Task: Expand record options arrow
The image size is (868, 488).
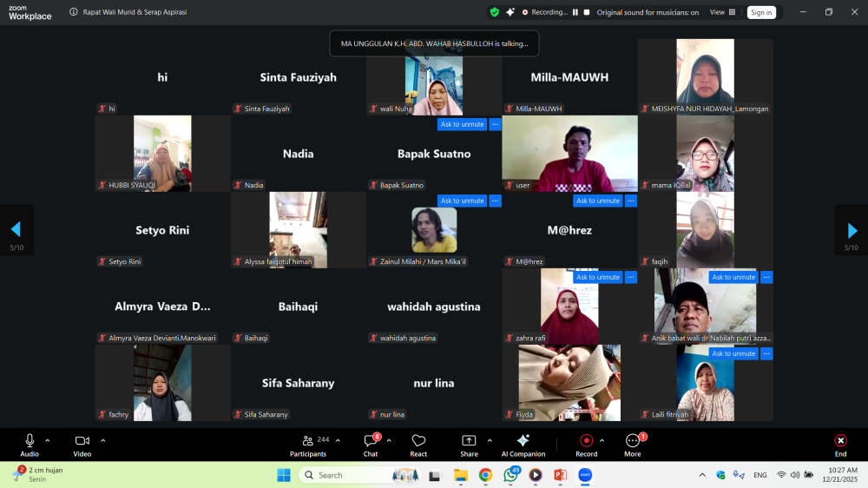Action: [602, 441]
